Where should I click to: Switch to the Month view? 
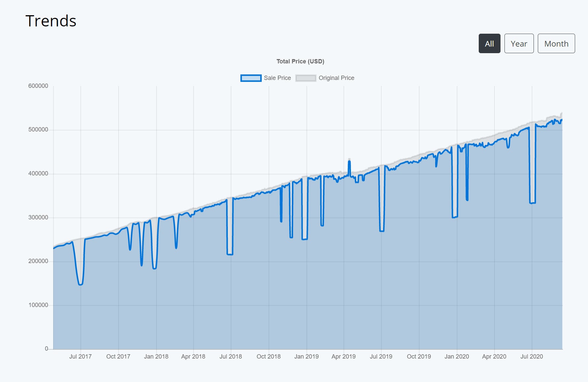(x=556, y=43)
